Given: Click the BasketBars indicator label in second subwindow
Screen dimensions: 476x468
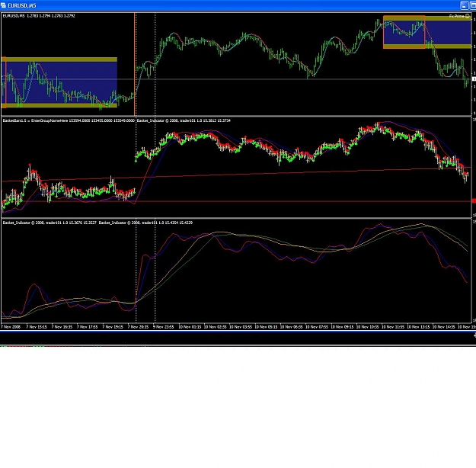Looking at the screenshot, I should (x=69, y=120).
